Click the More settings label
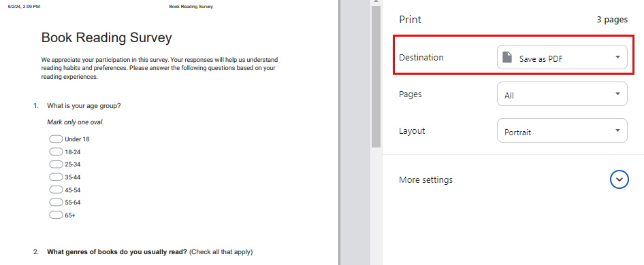This screenshot has height=265, width=644. pyautogui.click(x=426, y=179)
